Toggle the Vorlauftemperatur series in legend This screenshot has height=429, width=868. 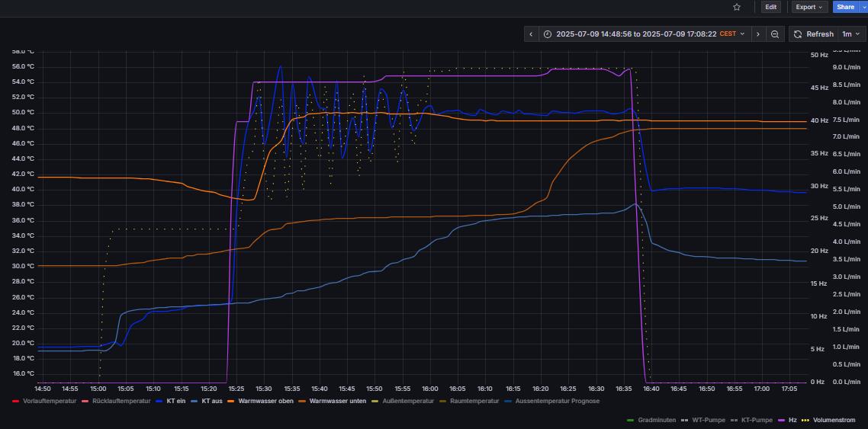[x=49, y=401]
